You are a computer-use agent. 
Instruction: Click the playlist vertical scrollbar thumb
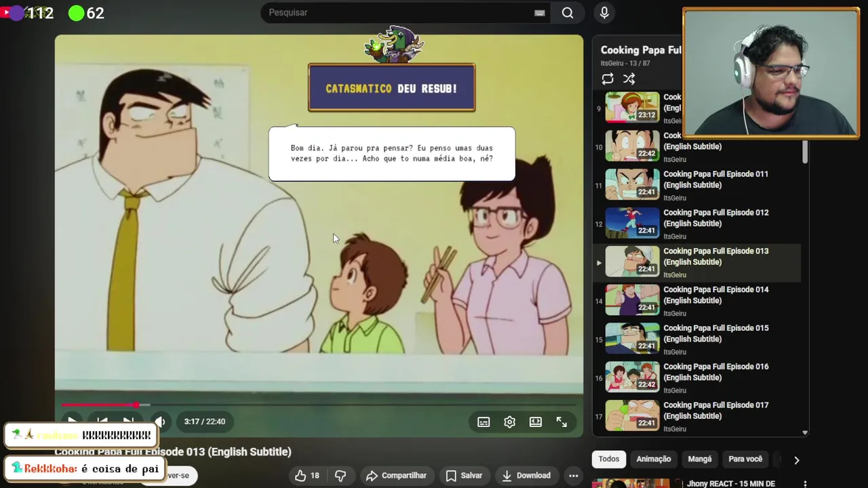(805, 152)
